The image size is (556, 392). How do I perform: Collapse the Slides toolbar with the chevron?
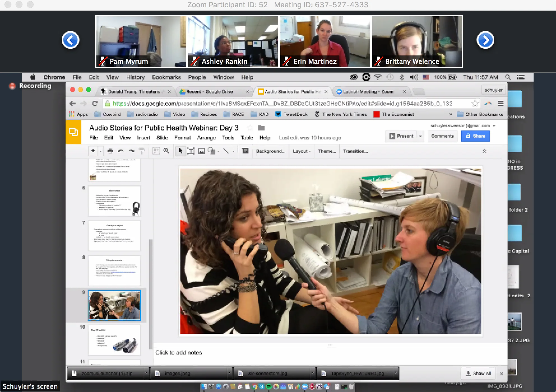[x=485, y=151]
